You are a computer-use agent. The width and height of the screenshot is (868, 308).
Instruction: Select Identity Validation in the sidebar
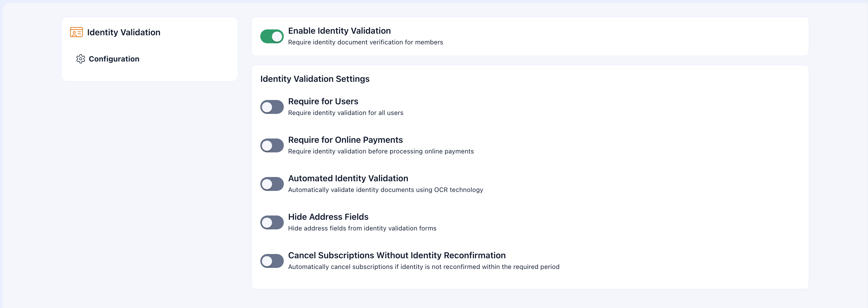[x=124, y=32]
